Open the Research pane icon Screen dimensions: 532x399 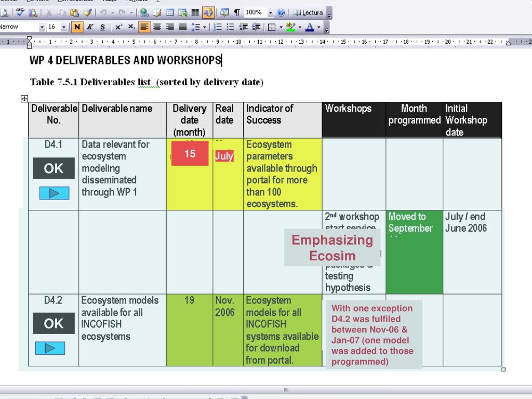(33, 13)
